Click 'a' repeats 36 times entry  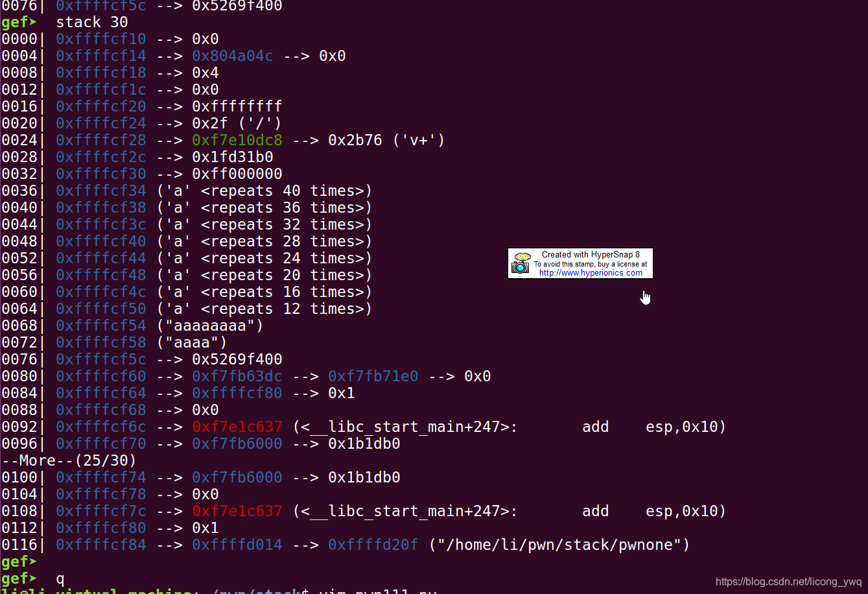coord(264,208)
